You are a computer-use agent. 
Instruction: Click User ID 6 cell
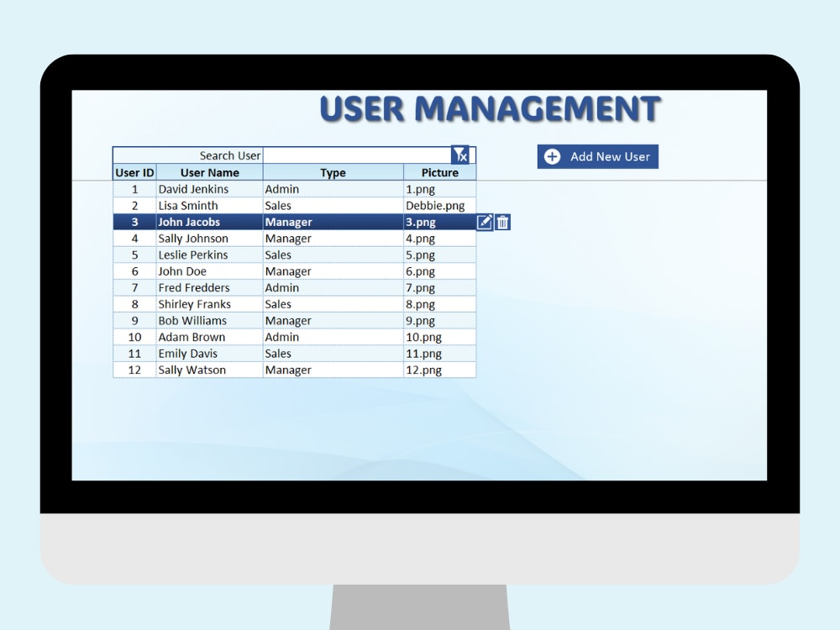click(134, 271)
